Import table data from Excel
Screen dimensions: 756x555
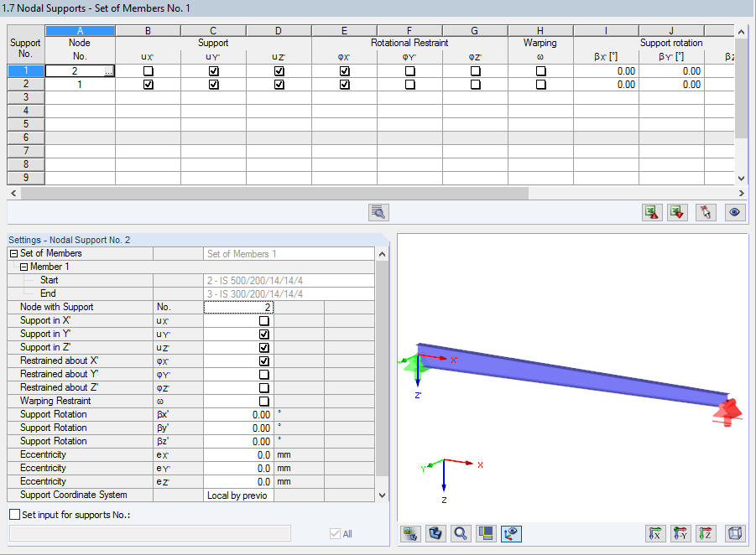pos(652,212)
